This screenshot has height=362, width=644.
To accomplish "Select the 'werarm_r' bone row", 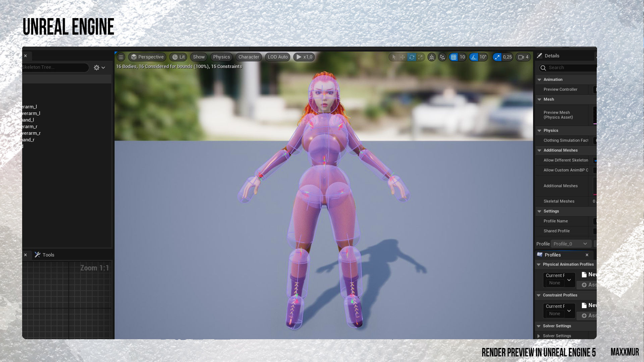I will point(31,133).
